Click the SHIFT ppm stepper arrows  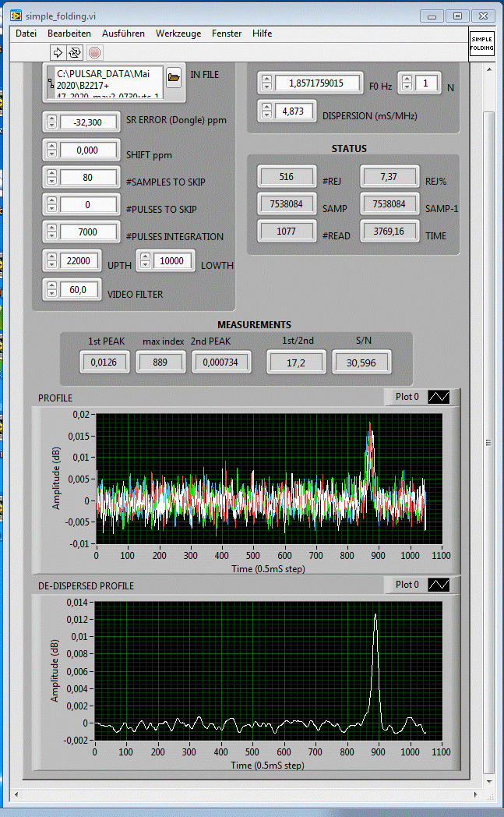pos(51,150)
